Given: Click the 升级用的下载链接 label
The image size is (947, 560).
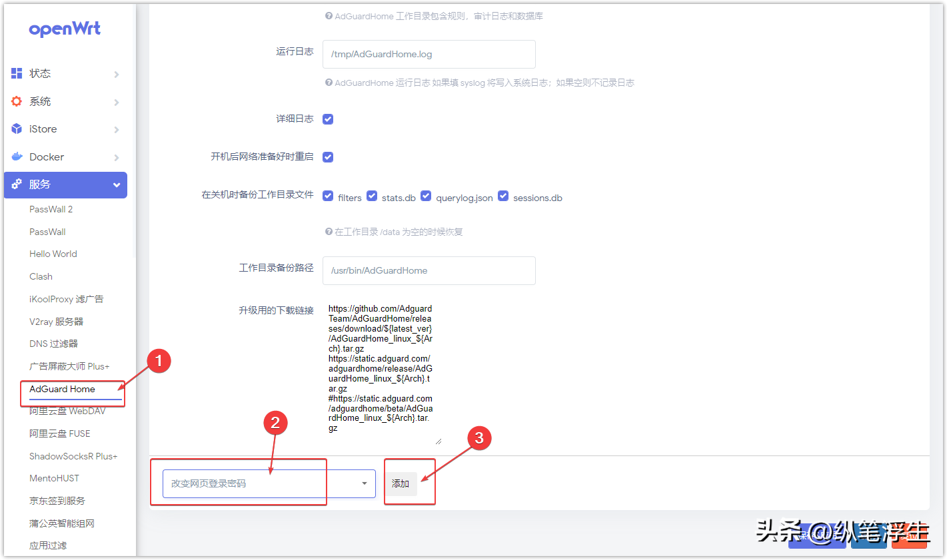Looking at the screenshot, I should coord(276,310).
